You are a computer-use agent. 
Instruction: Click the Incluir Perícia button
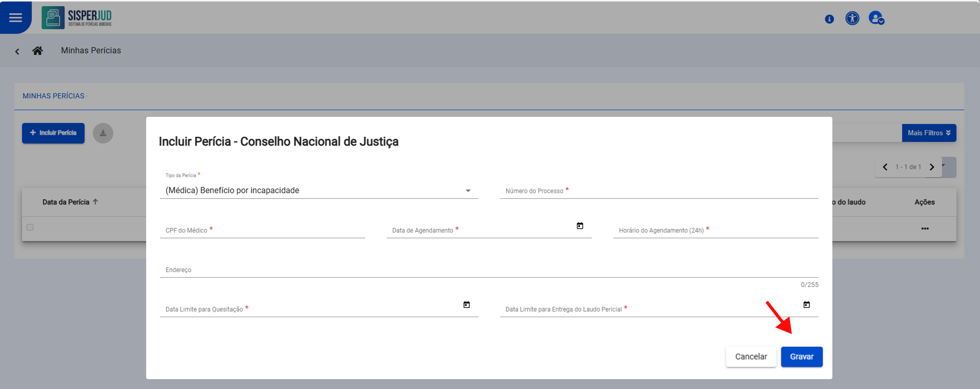click(x=53, y=133)
